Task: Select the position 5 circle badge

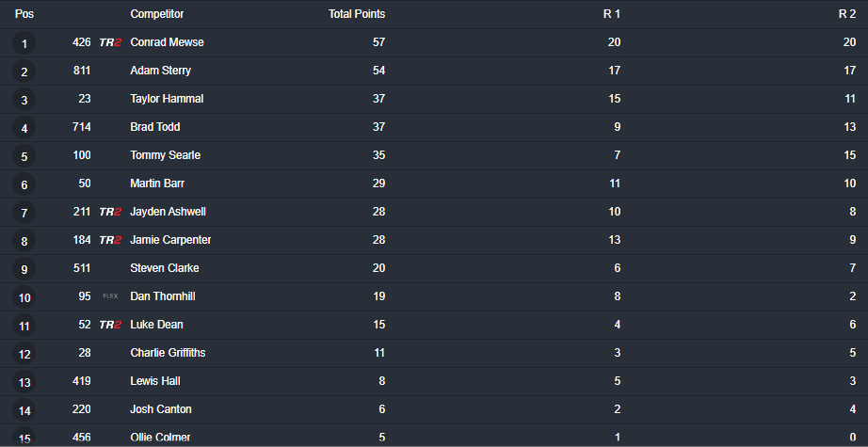Action: click(24, 156)
